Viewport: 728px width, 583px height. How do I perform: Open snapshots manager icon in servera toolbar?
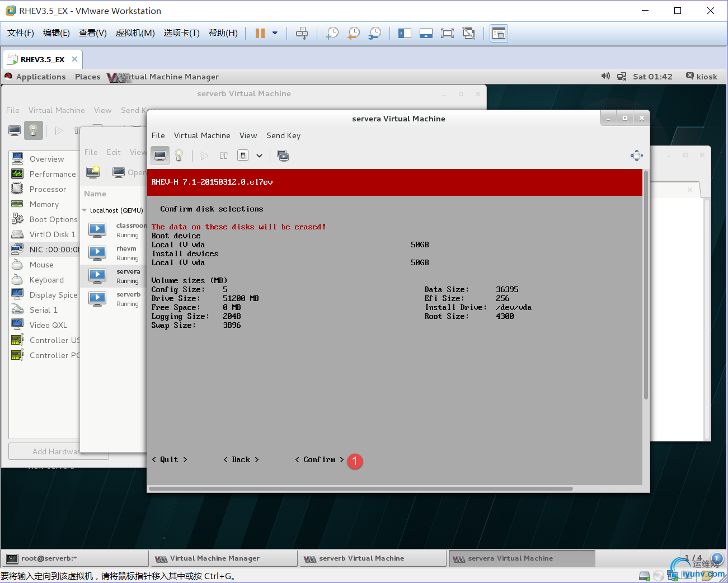(x=283, y=156)
